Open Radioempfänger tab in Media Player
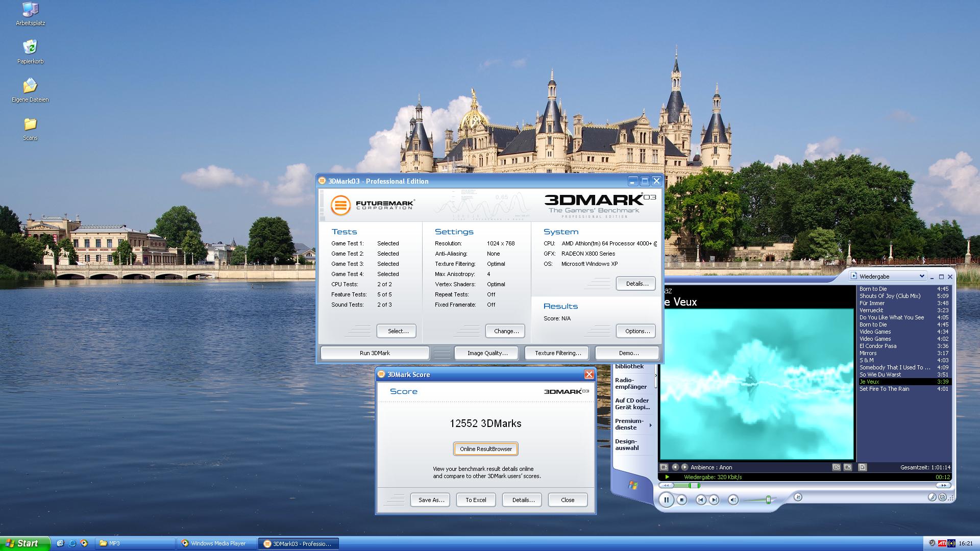Image resolution: width=980 pixels, height=551 pixels. click(x=631, y=383)
